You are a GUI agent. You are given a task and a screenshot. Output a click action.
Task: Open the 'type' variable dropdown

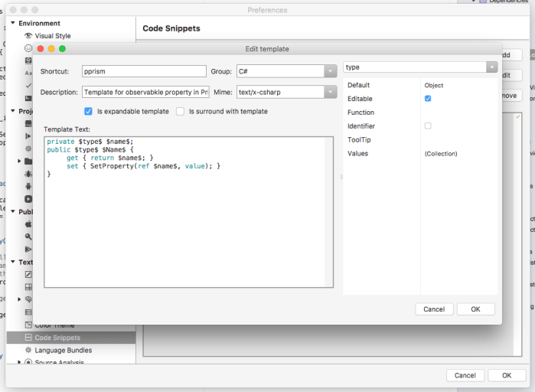coord(491,67)
